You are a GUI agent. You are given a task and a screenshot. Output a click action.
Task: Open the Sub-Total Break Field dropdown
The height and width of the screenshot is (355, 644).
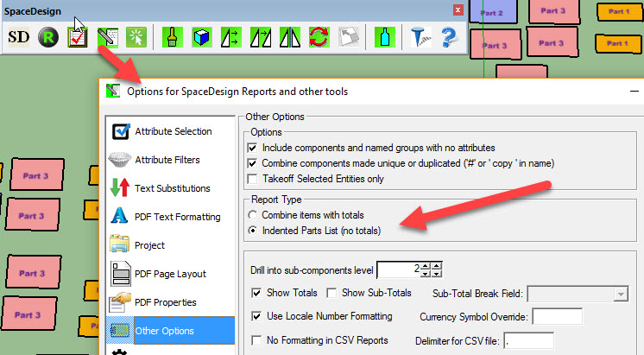click(620, 295)
